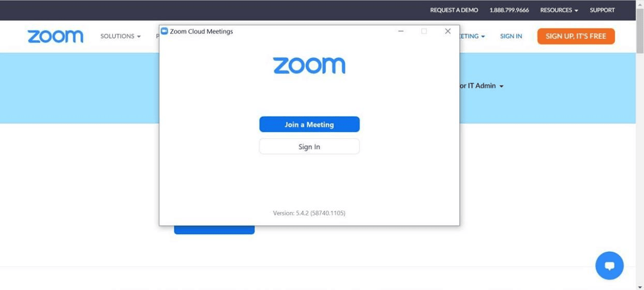
Task: Close the Zoom Cloud Meetings window
Action: point(447,31)
